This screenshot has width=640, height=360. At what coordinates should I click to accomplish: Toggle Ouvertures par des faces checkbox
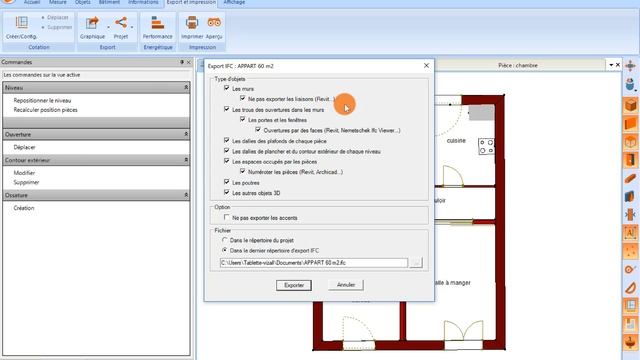[x=258, y=130]
